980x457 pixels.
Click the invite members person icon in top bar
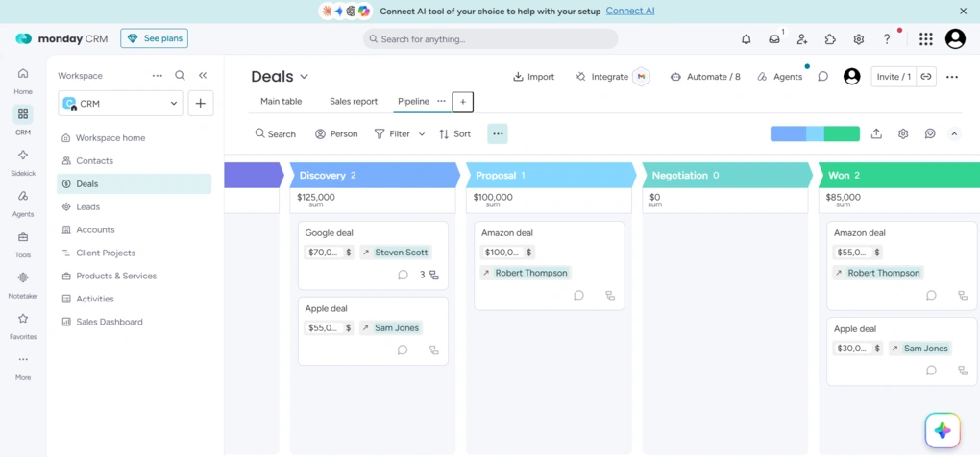pyautogui.click(x=802, y=38)
